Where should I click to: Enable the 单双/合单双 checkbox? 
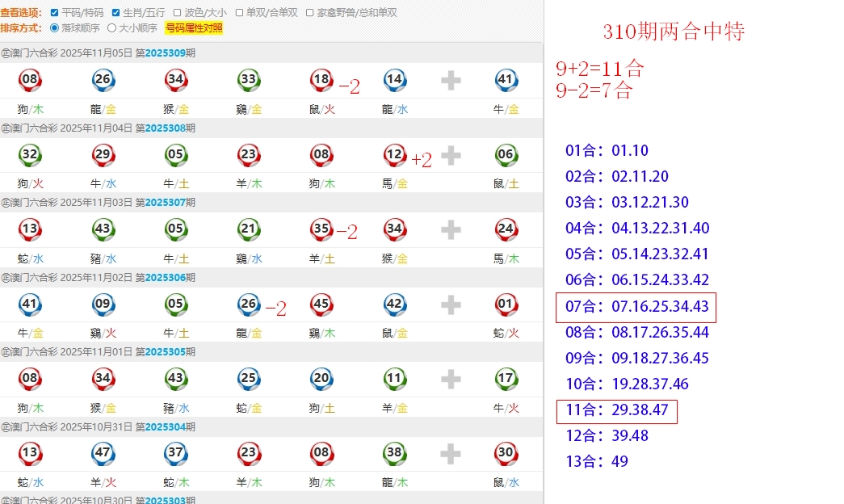point(240,13)
